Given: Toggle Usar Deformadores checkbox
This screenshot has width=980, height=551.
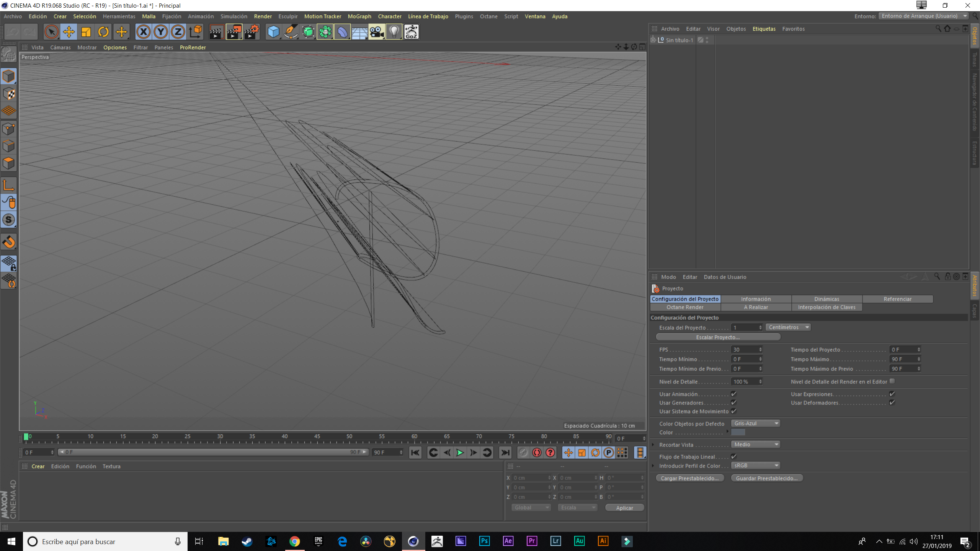Looking at the screenshot, I should pyautogui.click(x=892, y=403).
